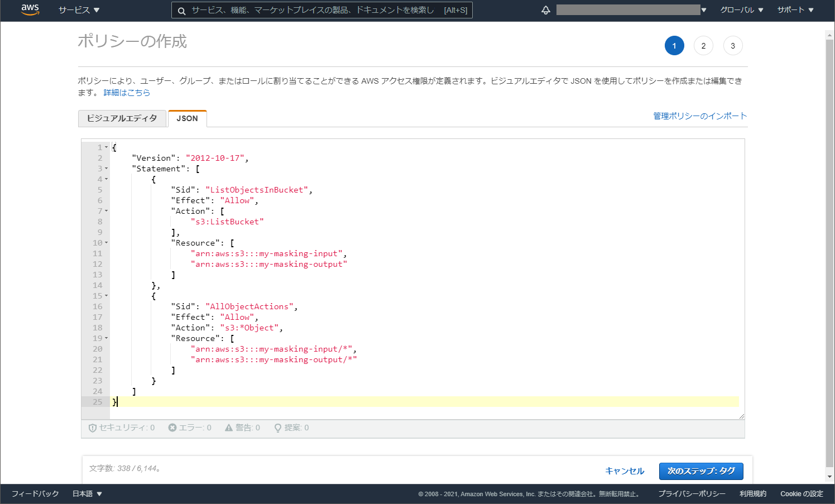Click the "2012-10-17" version value
This screenshot has height=504, width=835.
(x=215, y=158)
